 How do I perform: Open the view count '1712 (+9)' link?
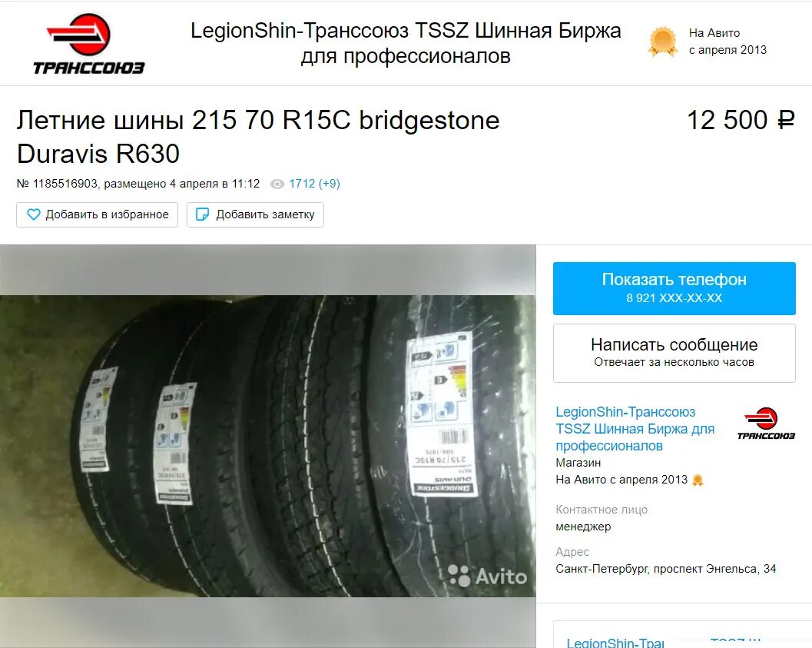(x=314, y=184)
